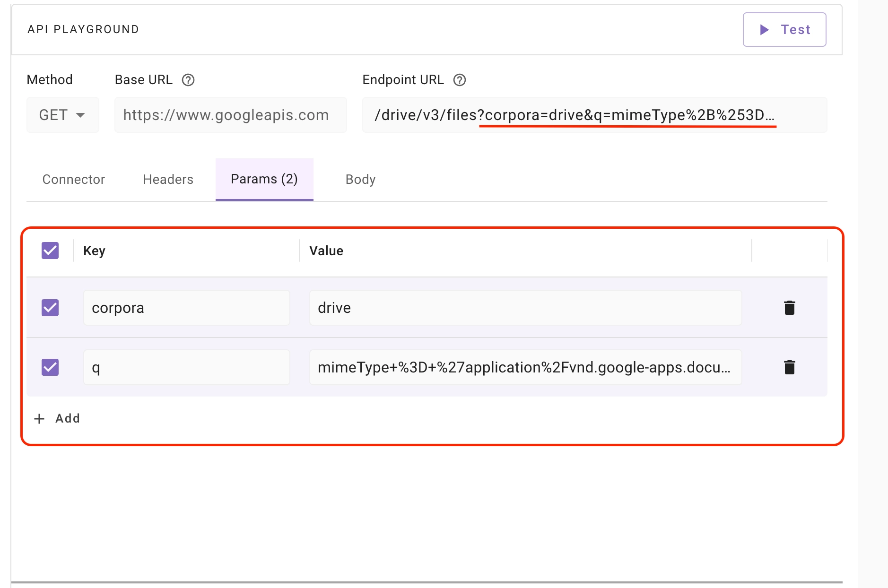Image resolution: width=888 pixels, height=588 pixels.
Task: Click the q key input field
Action: [x=186, y=367]
